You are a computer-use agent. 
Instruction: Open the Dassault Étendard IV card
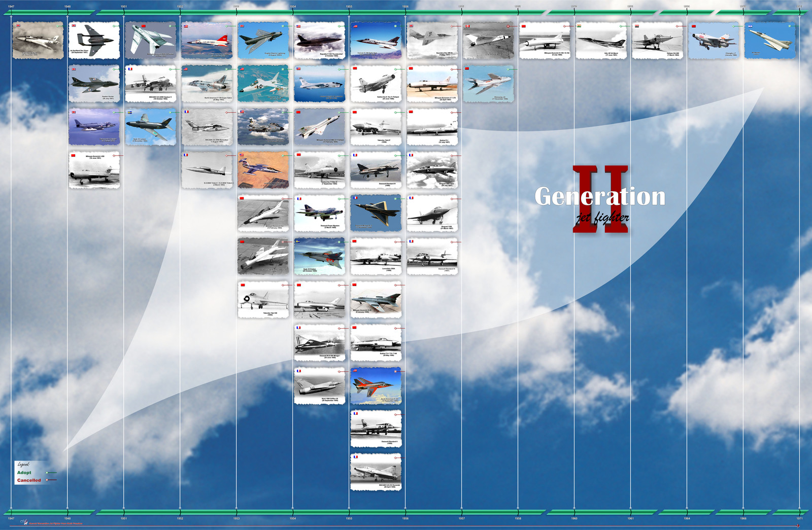376,170
